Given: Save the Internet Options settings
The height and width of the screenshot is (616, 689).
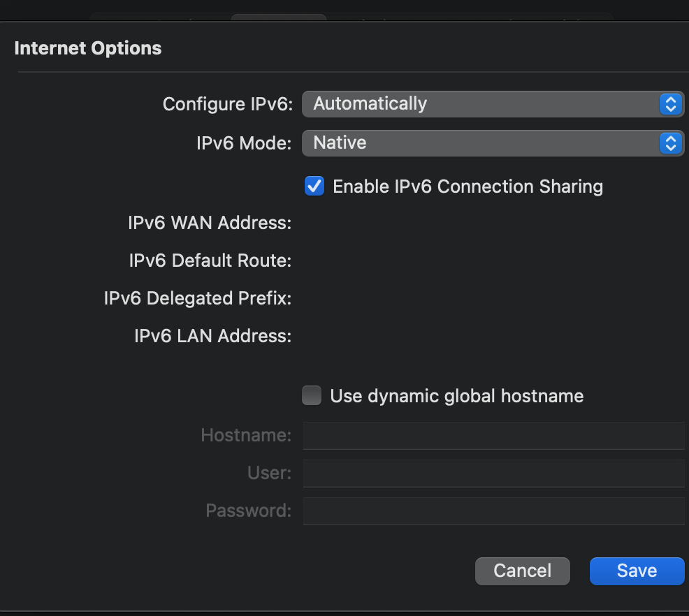Looking at the screenshot, I should (x=637, y=571).
